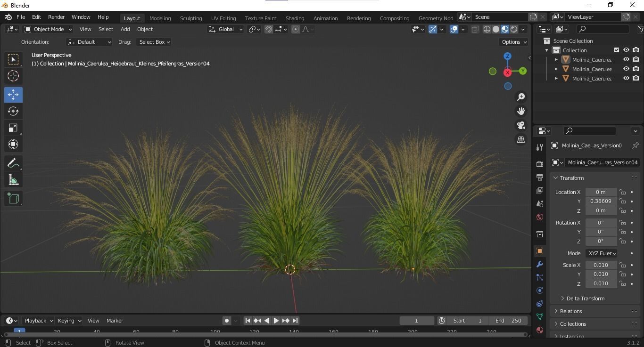
Task: Switch to Sculpting workspace tab
Action: (x=191, y=18)
